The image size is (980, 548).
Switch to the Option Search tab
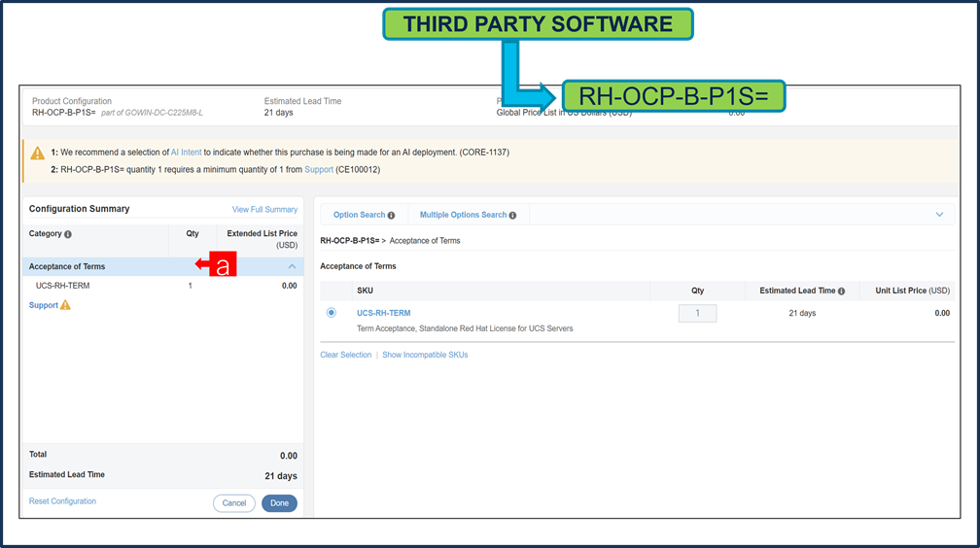click(x=359, y=215)
